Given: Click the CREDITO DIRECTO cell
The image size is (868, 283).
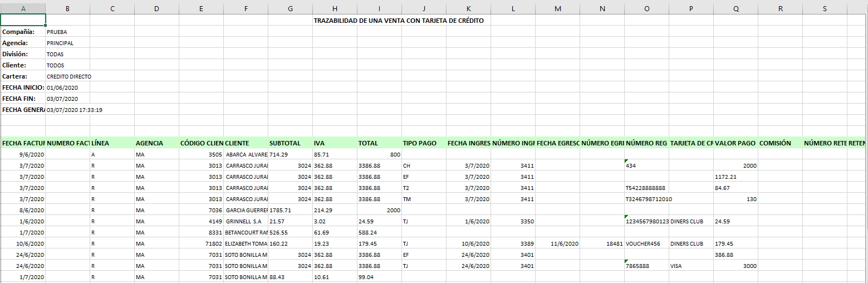Looking at the screenshot, I should 68,76.
